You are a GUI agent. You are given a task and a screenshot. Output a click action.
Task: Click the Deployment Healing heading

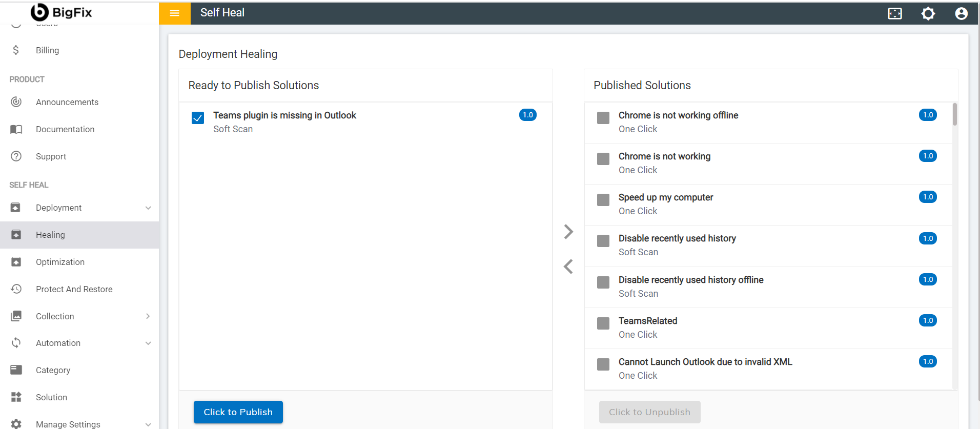pos(228,54)
